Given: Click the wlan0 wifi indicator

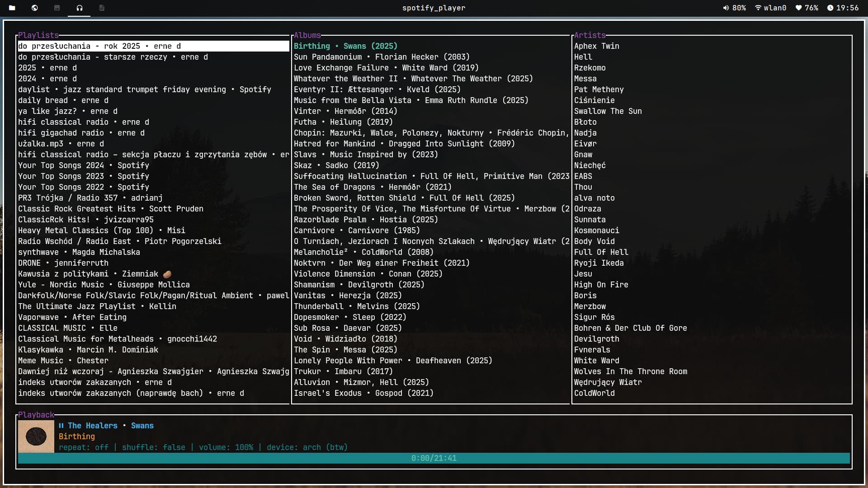Looking at the screenshot, I should pos(770,8).
